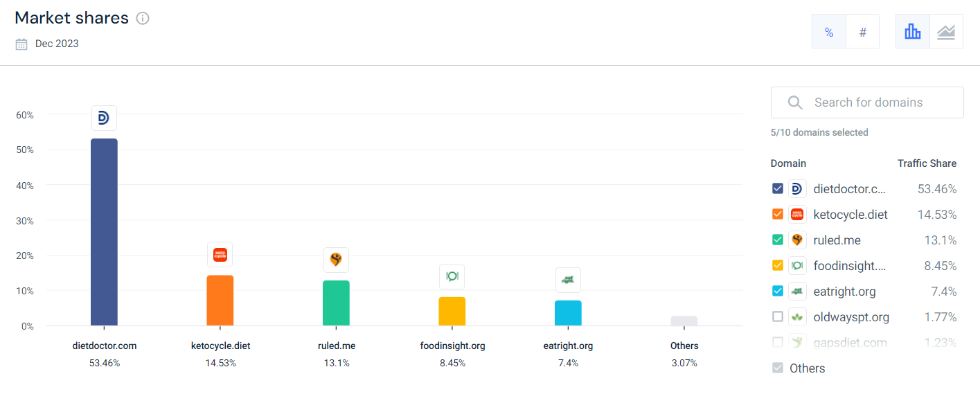Click the magnifier icon in the search box
This screenshot has height=394, width=980.
(795, 103)
